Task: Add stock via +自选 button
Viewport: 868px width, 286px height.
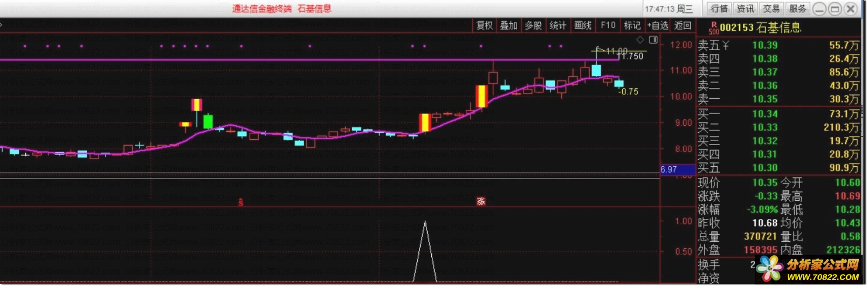Action: pos(657,25)
